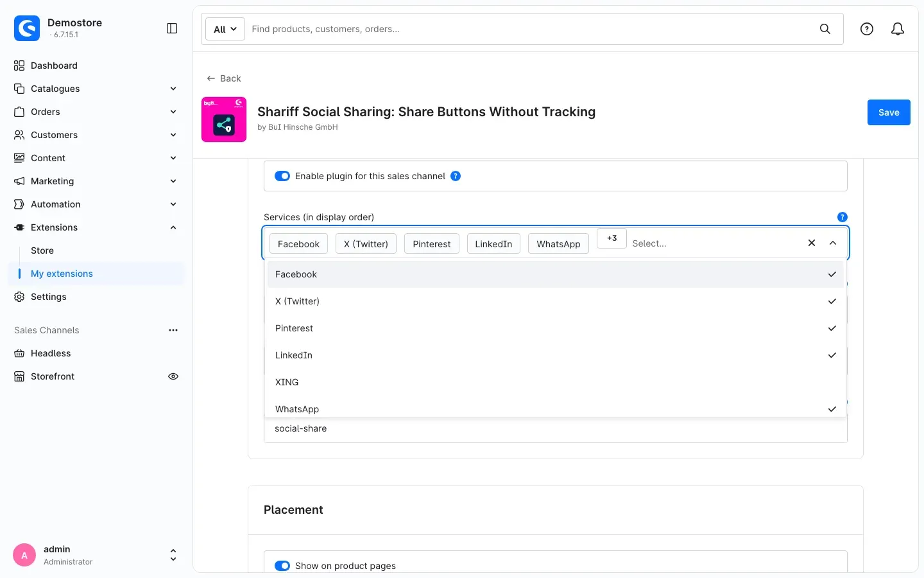Save the plugin configuration

click(x=889, y=112)
